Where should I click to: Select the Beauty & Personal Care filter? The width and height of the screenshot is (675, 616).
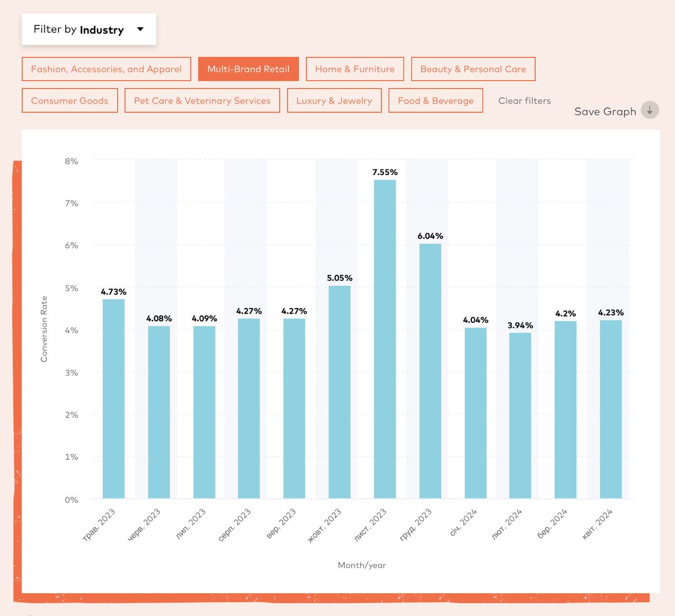coord(473,69)
